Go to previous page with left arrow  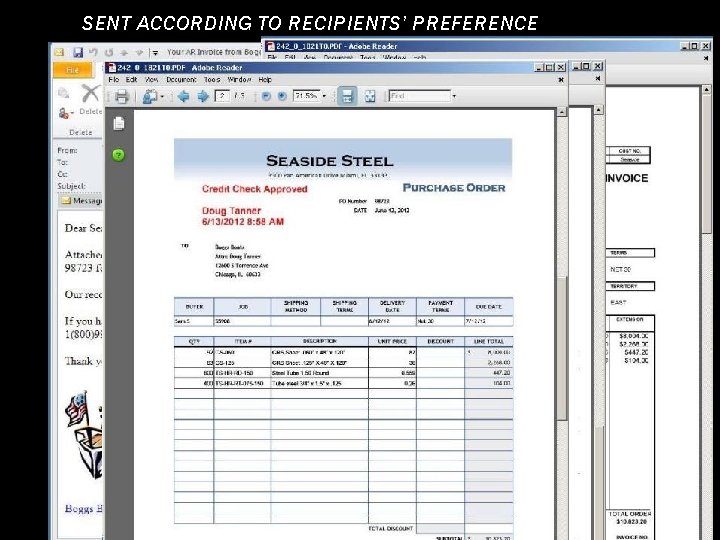click(x=184, y=96)
